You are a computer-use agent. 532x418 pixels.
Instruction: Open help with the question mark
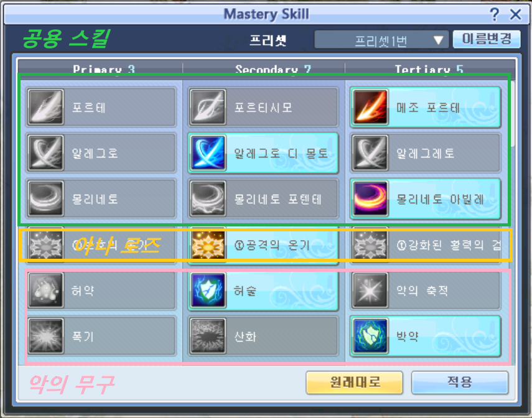pyautogui.click(x=494, y=14)
